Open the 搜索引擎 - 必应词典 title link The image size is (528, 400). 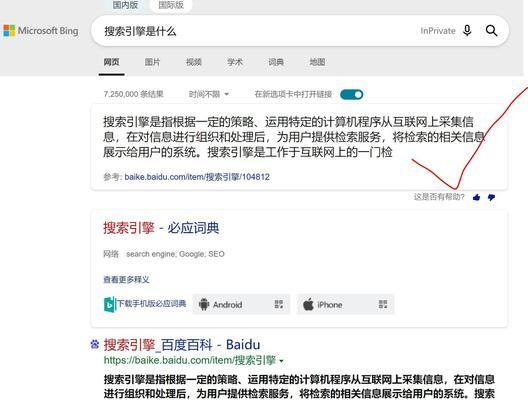pyautogui.click(x=161, y=228)
